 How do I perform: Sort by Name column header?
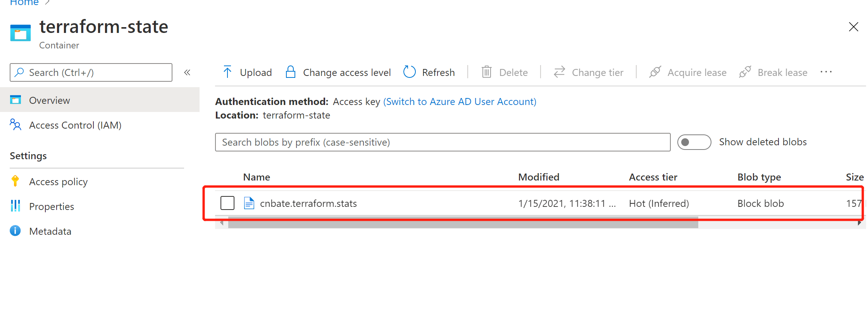click(257, 177)
